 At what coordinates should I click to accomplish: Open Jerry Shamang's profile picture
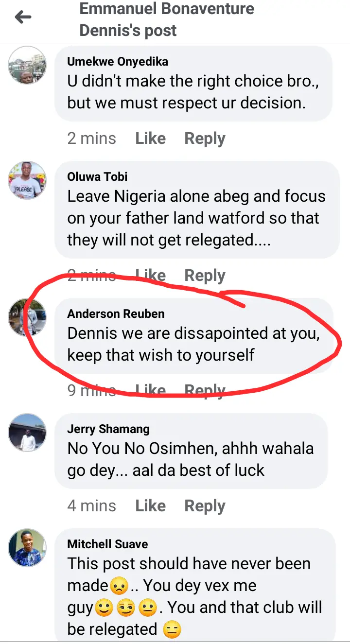(x=27, y=433)
